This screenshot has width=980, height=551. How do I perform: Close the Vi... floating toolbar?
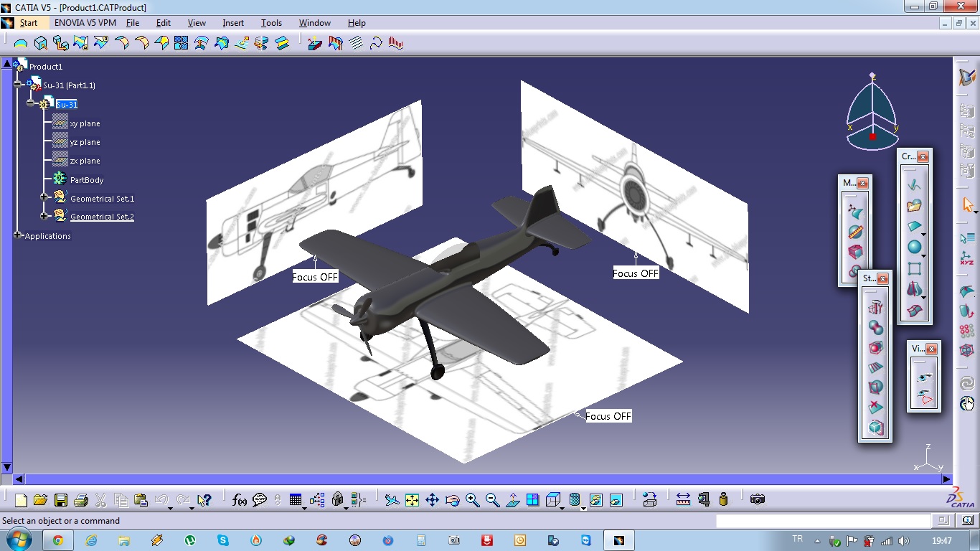(x=931, y=349)
